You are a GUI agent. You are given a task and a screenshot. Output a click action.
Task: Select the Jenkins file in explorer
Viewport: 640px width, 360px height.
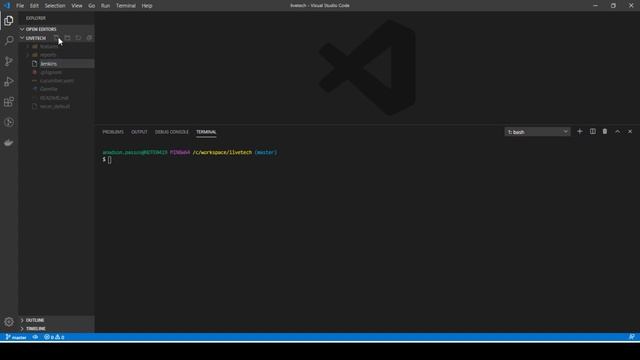57,64
